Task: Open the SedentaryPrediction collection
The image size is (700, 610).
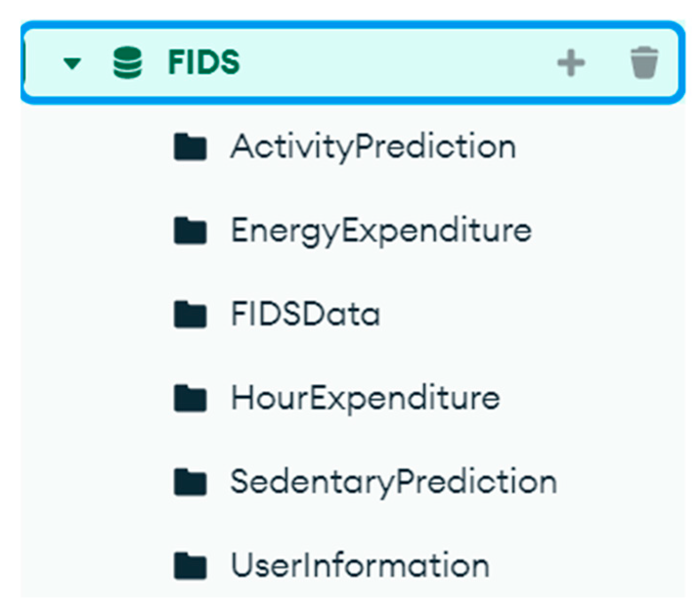Action: [x=394, y=482]
